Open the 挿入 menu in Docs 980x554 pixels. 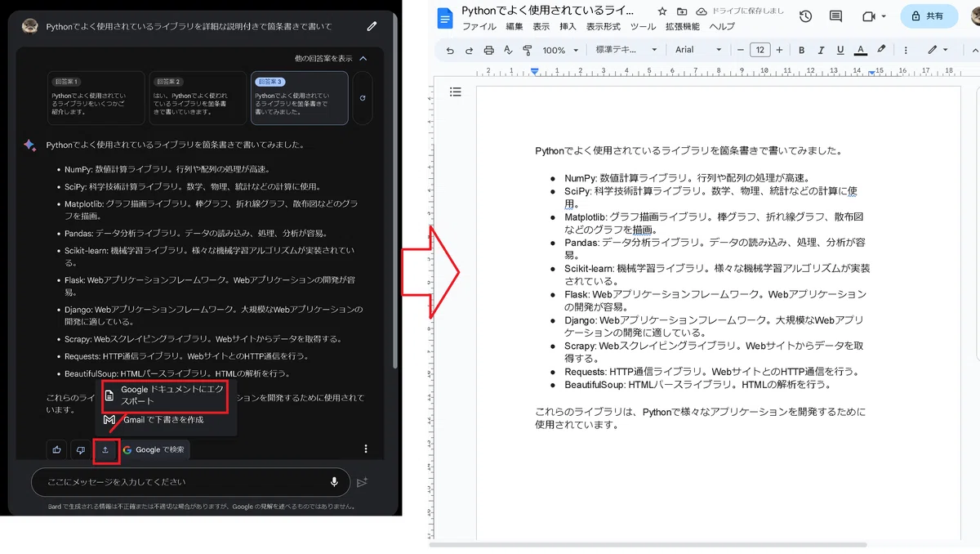click(x=568, y=27)
